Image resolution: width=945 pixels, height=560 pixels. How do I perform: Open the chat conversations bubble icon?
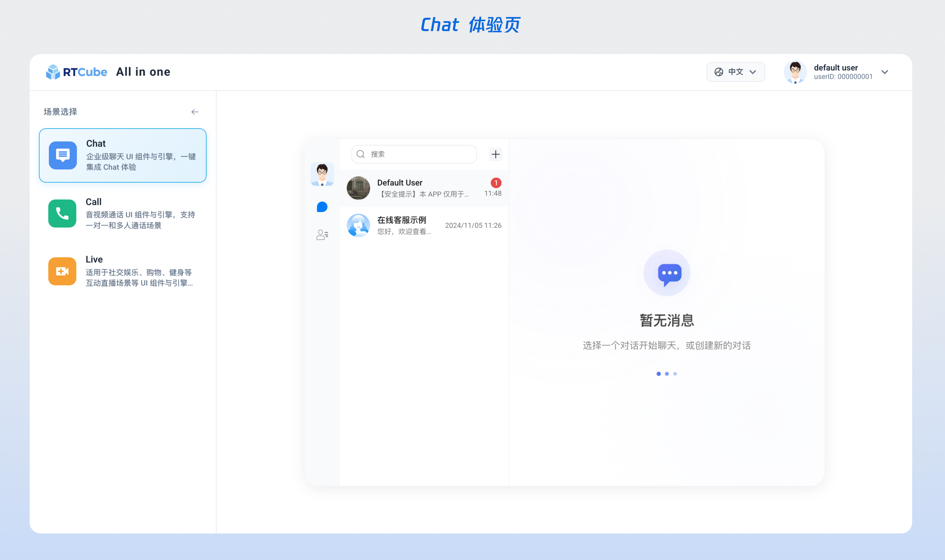pos(322,207)
